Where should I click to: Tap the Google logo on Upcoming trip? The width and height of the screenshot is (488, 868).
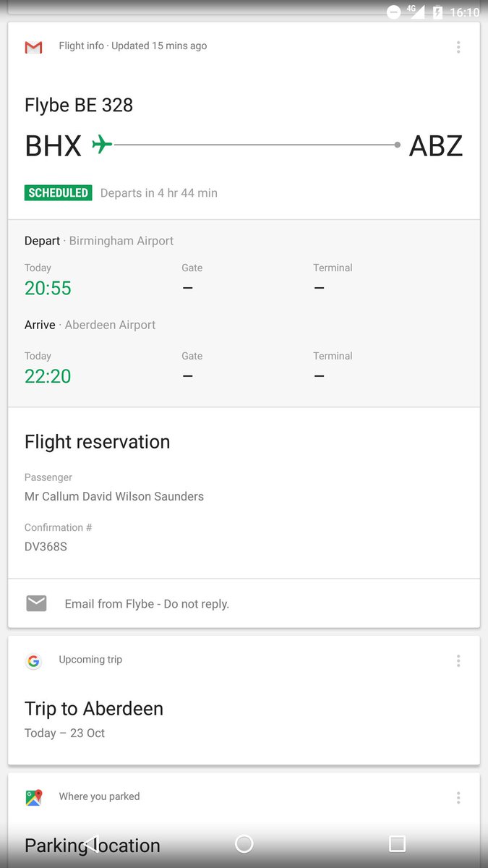pos(33,661)
